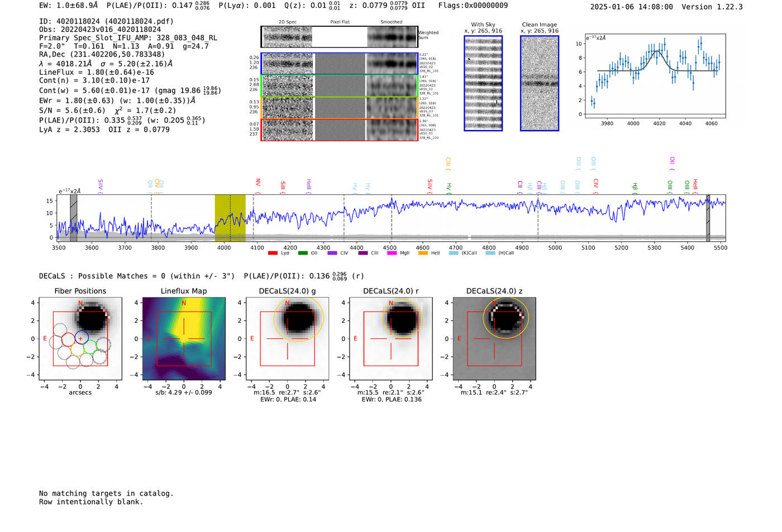
Task: Click the 'No matching targets in catalog.' text
Action: click(x=106, y=493)
